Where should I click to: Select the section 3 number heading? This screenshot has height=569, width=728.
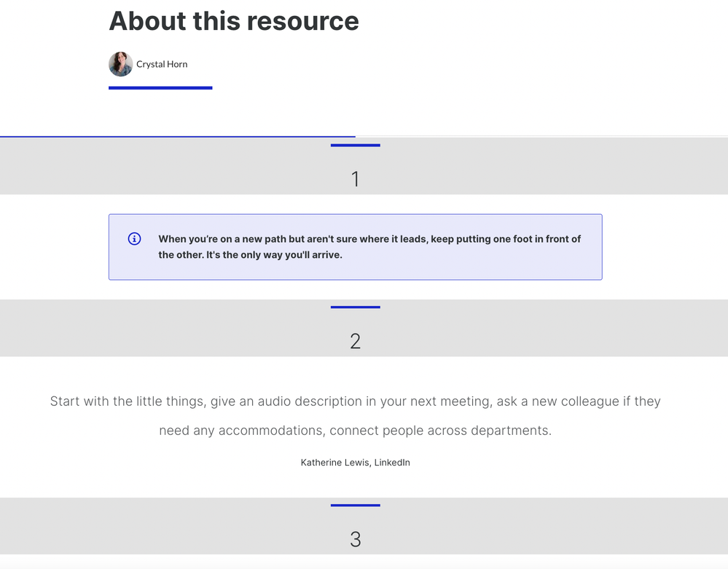click(355, 539)
